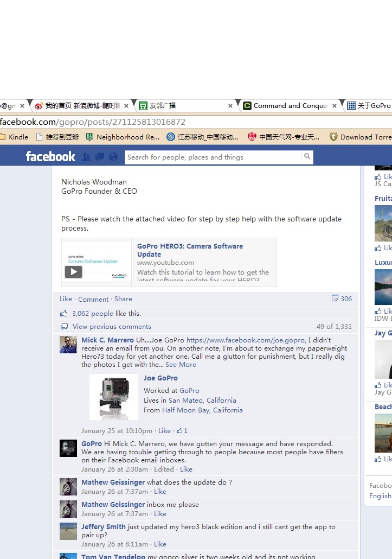The image size is (392, 559).
Task: Open Joe GoPro camera profile picture
Action: [114, 397]
